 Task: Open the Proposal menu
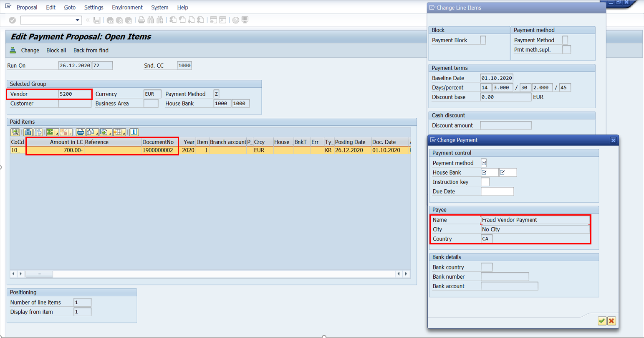(x=27, y=7)
